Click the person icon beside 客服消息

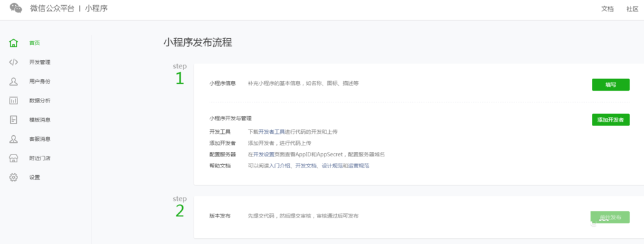tap(14, 139)
